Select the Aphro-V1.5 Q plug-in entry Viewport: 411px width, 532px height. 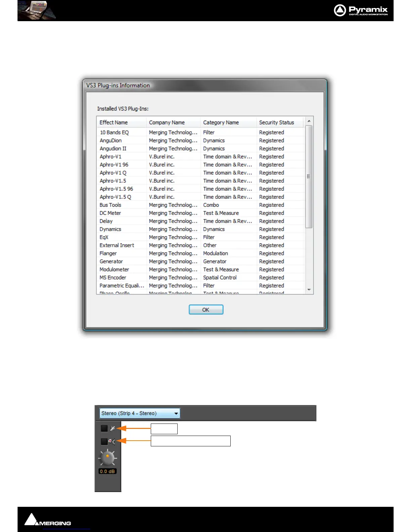point(201,197)
